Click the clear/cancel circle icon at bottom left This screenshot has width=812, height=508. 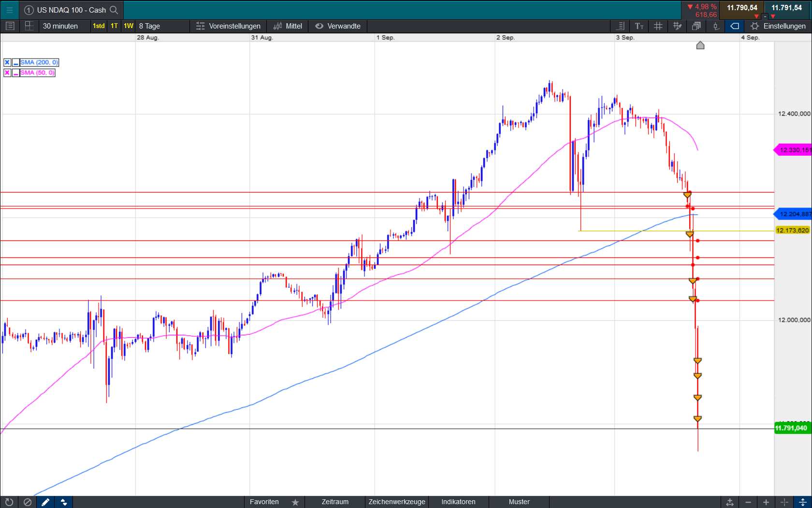coord(28,502)
